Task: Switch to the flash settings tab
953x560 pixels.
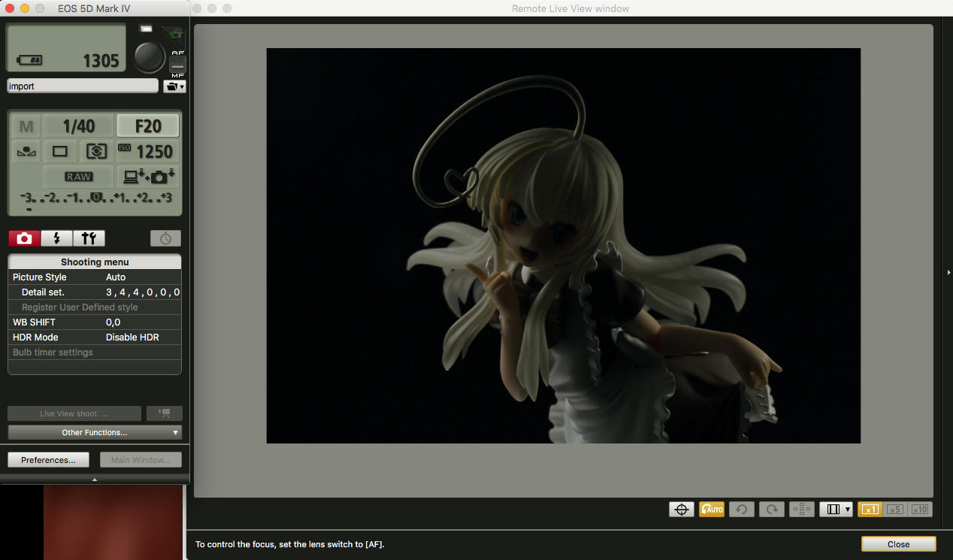Action: pos(56,238)
